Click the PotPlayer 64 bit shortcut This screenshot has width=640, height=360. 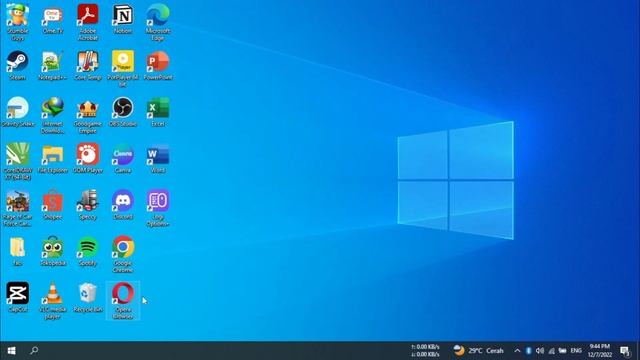123,69
